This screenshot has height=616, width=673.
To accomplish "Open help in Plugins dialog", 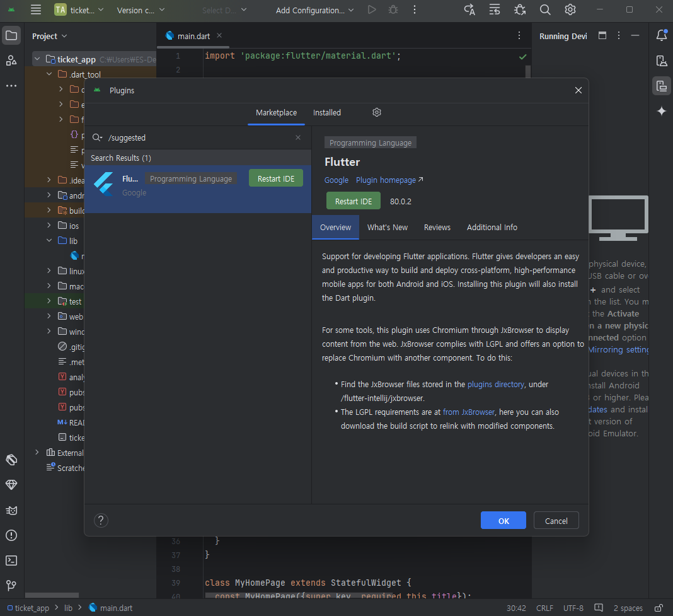I will click(x=101, y=520).
